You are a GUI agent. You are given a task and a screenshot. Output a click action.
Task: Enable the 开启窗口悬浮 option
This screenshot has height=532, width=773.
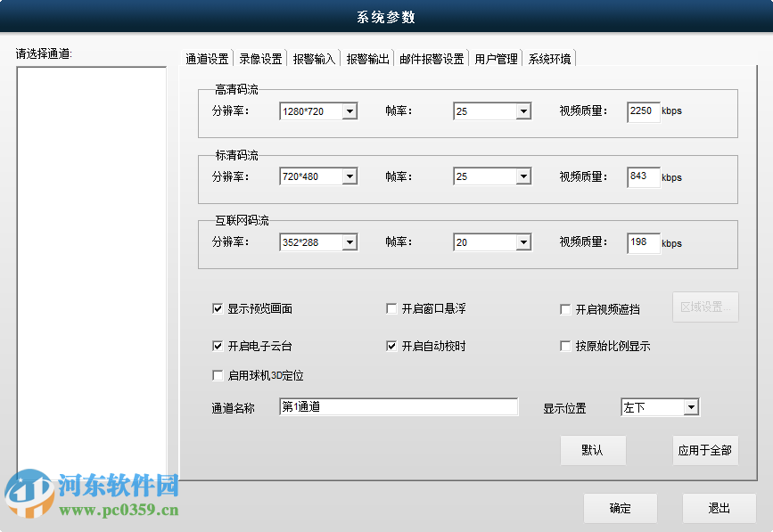coord(391,308)
